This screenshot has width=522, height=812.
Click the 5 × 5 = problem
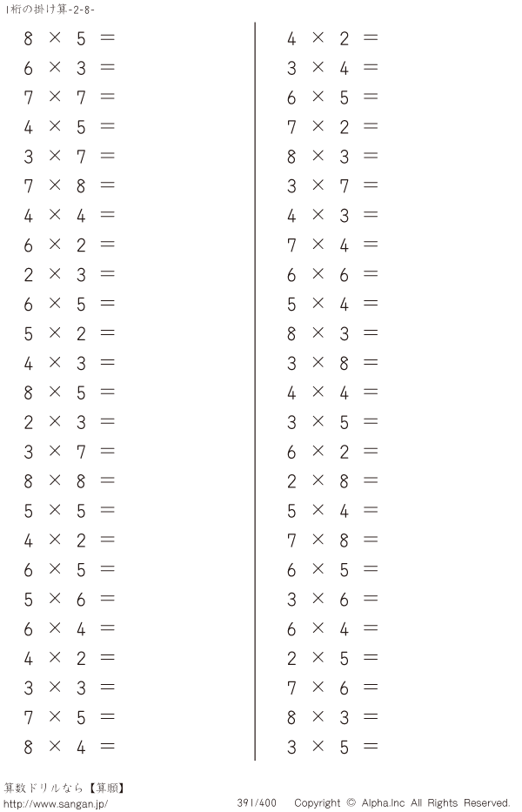coord(70,511)
